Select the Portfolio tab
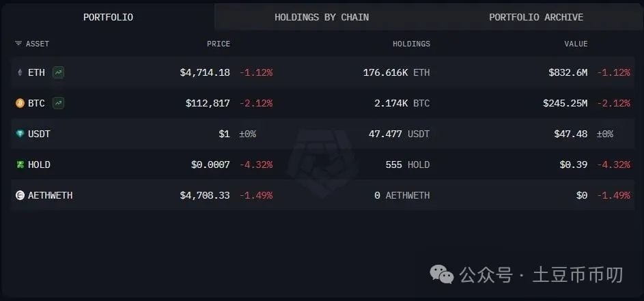This screenshot has width=644, height=301. (108, 17)
